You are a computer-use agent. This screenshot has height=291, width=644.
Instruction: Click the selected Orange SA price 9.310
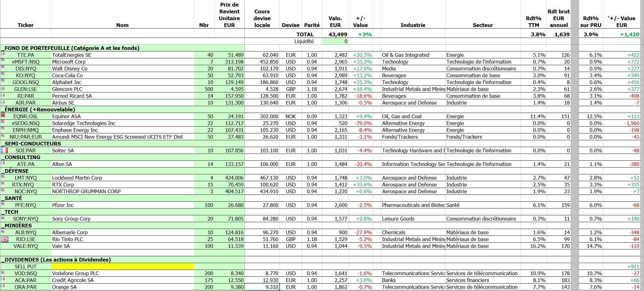click(x=262, y=287)
